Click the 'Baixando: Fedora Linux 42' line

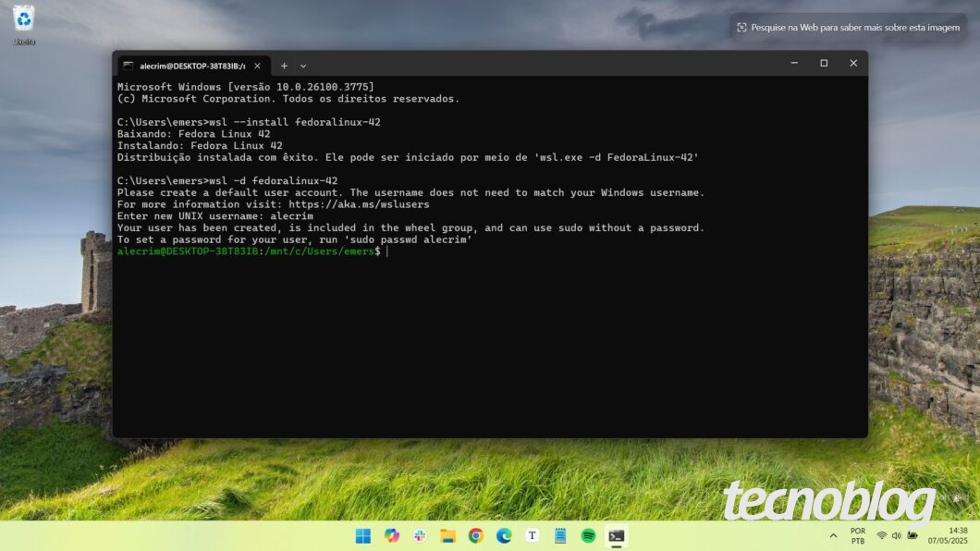click(x=194, y=134)
